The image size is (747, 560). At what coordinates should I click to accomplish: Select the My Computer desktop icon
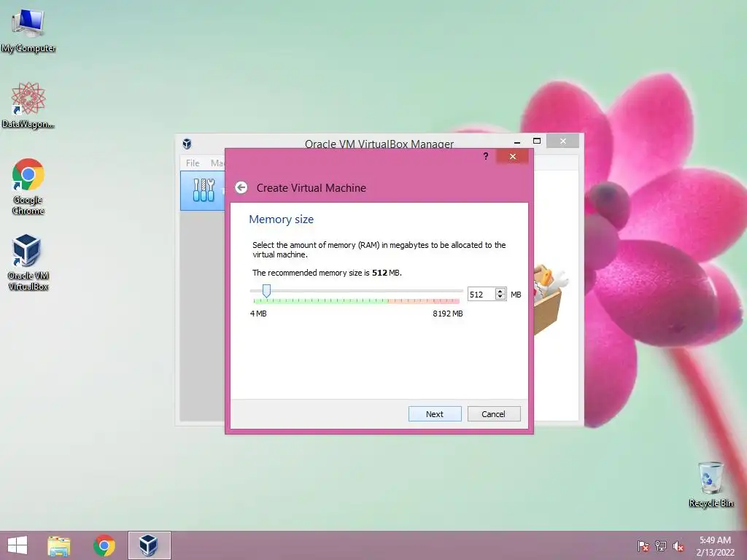[x=28, y=31]
